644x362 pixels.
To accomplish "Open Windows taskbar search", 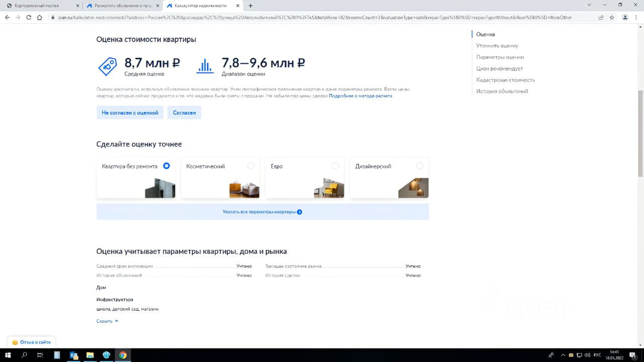I will pos(24,355).
